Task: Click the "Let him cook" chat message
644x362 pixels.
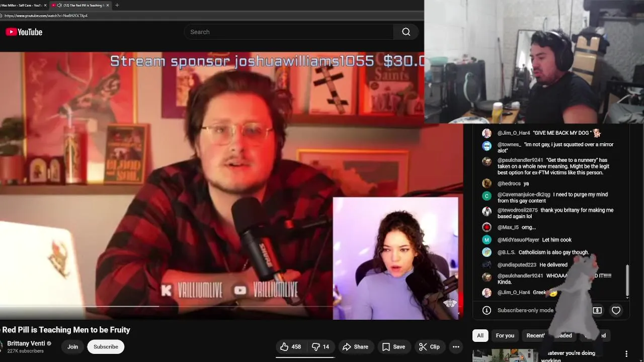Action: [x=556, y=240]
